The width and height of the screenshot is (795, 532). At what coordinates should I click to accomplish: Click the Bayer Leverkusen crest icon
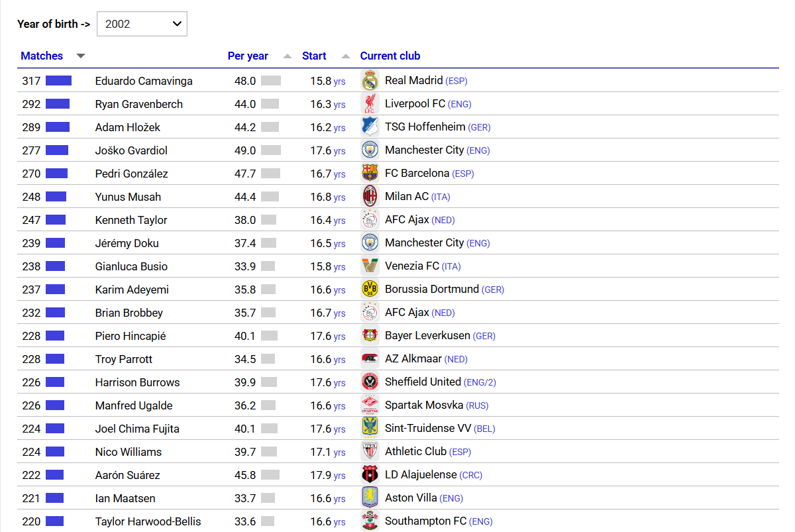(x=370, y=336)
